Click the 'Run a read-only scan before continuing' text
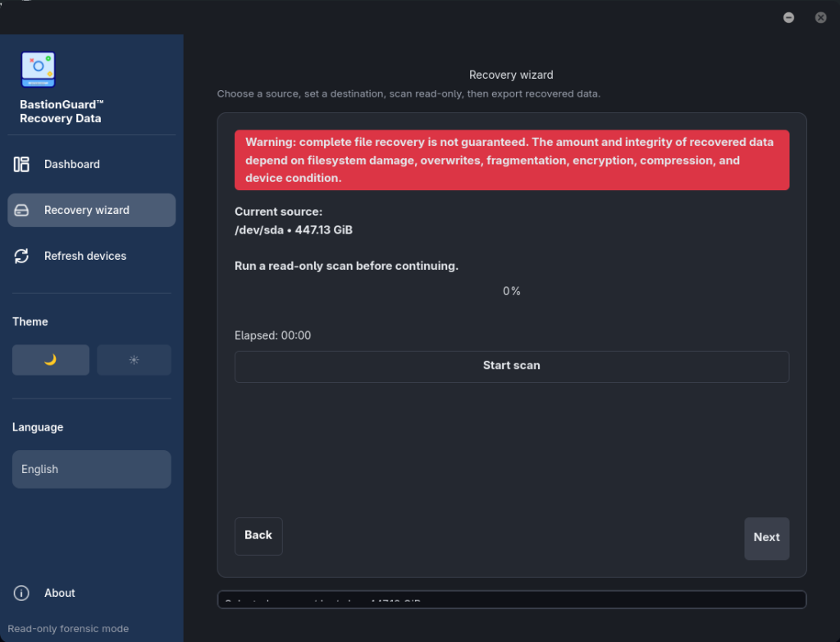Screen dimensions: 840x642 (x=347, y=266)
